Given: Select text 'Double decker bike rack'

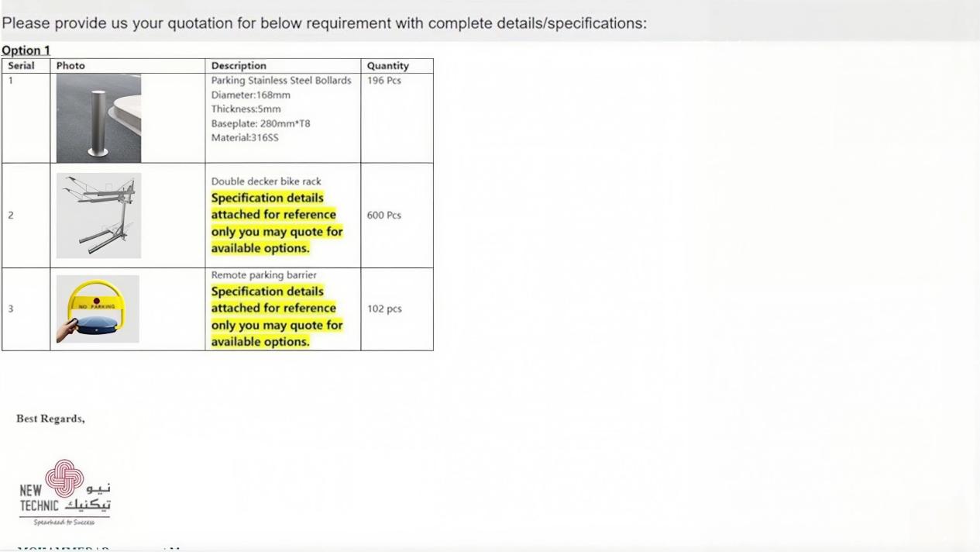Looking at the screenshot, I should click(266, 181).
